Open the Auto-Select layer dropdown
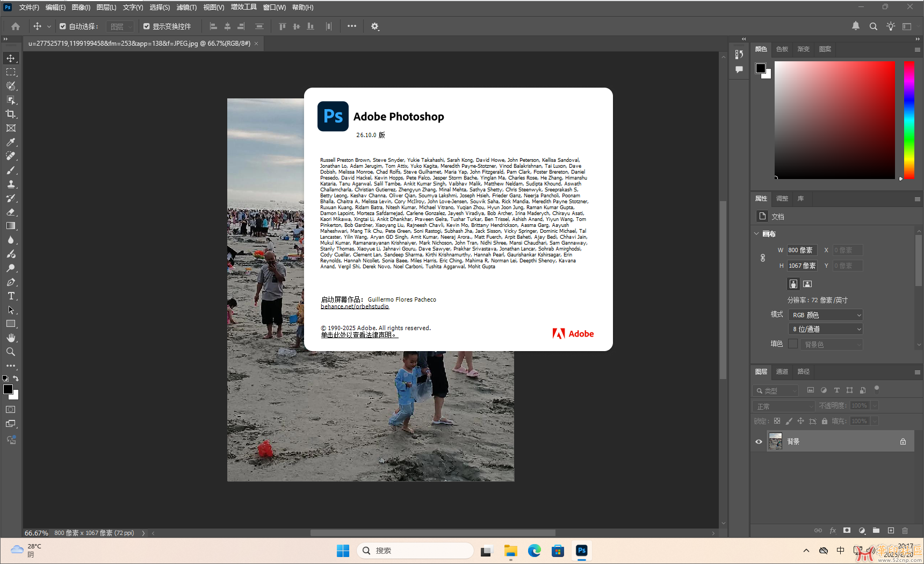The width and height of the screenshot is (924, 564). pyautogui.click(x=120, y=26)
